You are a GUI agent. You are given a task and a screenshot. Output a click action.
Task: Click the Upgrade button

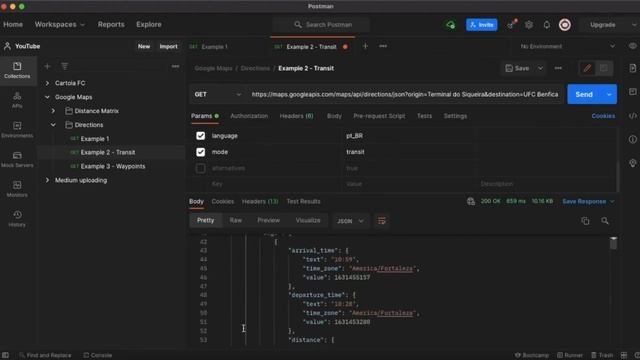coord(602,25)
